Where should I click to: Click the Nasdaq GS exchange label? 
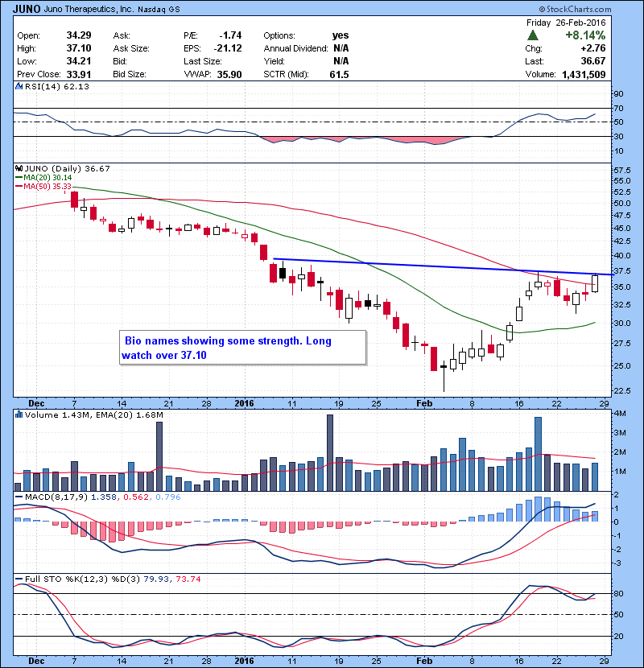159,10
